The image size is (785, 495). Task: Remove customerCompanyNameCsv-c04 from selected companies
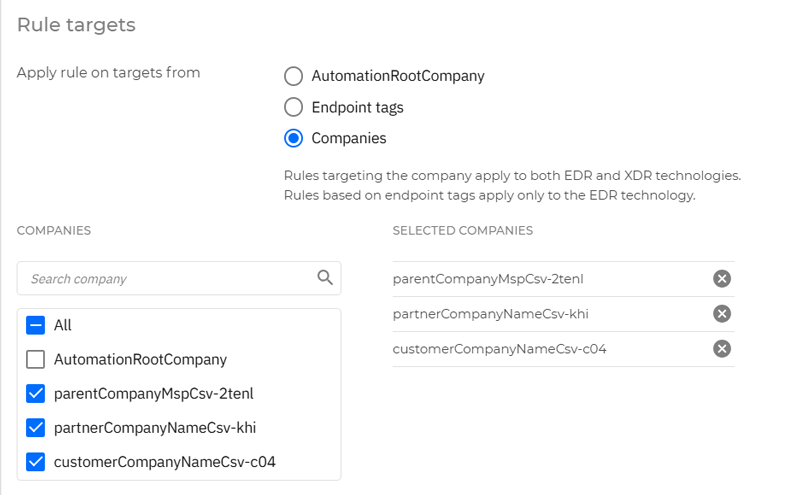722,349
